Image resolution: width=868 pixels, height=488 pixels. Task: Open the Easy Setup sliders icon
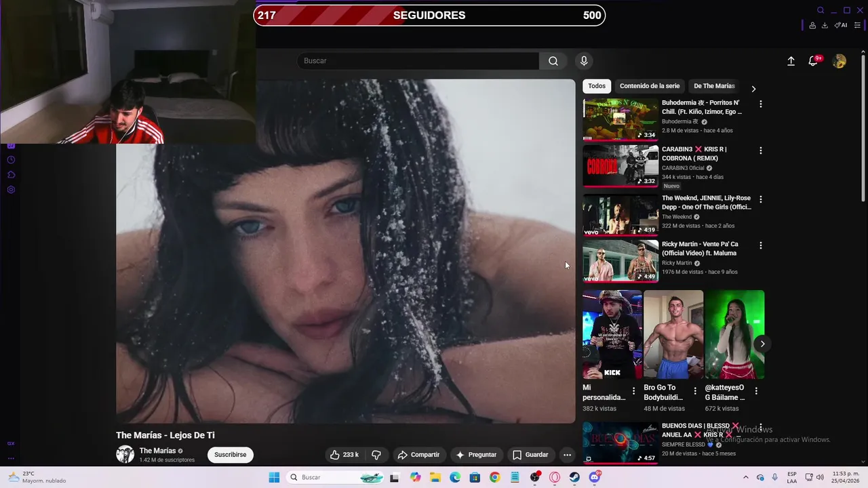857,25
